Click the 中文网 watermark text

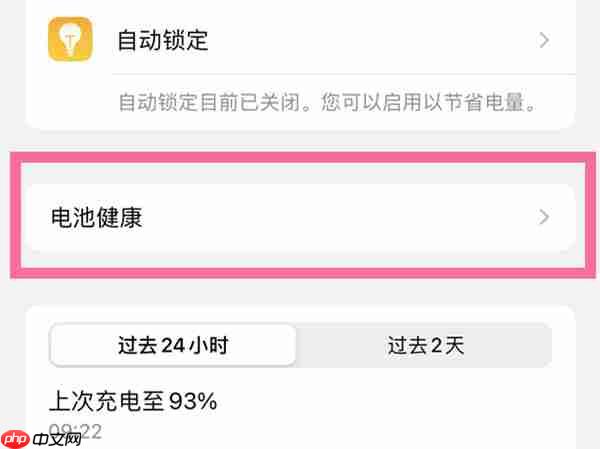(57, 439)
